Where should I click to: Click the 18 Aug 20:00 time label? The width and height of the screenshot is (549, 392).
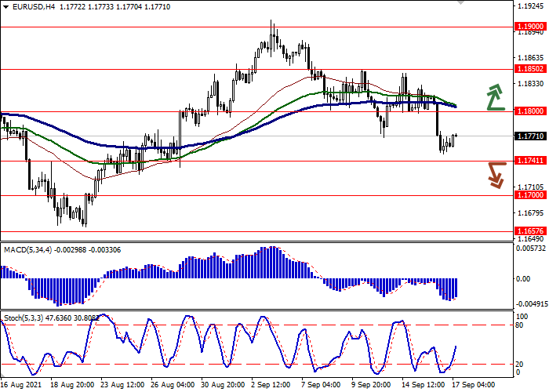(x=72, y=385)
